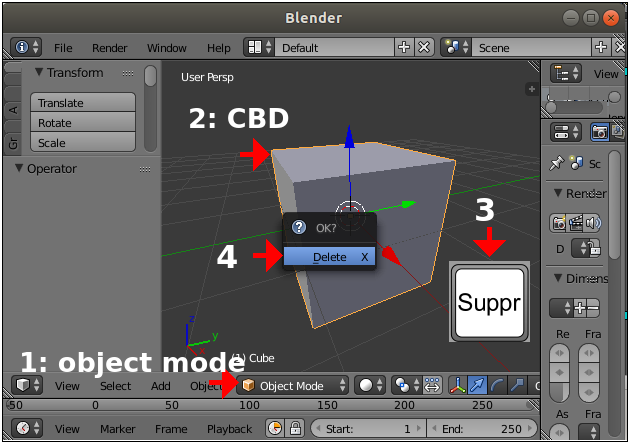Click the scene icon beside Sc
This screenshot has height=445, width=630.
pyautogui.click(x=577, y=163)
